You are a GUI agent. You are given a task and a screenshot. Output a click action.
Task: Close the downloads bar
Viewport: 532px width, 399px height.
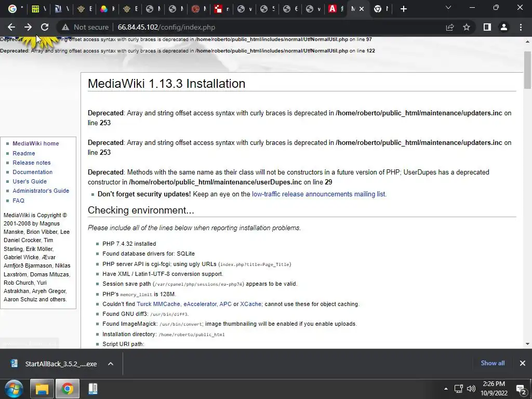(523, 363)
